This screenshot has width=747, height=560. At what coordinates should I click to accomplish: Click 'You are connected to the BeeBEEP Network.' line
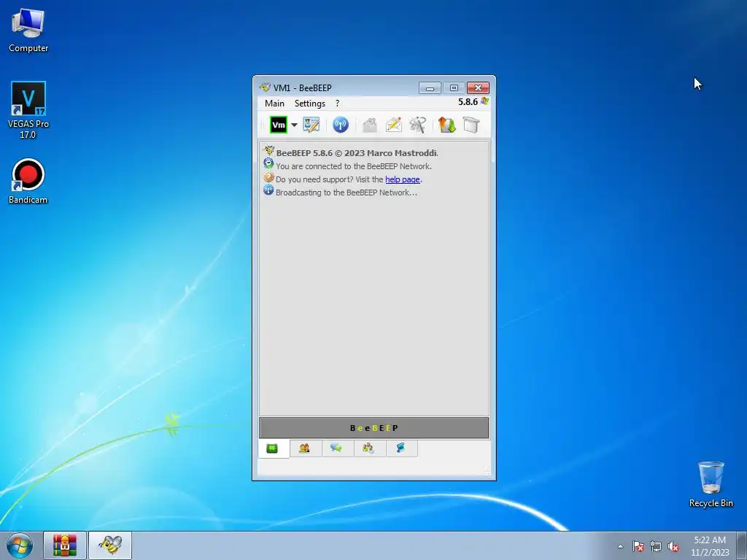354,166
